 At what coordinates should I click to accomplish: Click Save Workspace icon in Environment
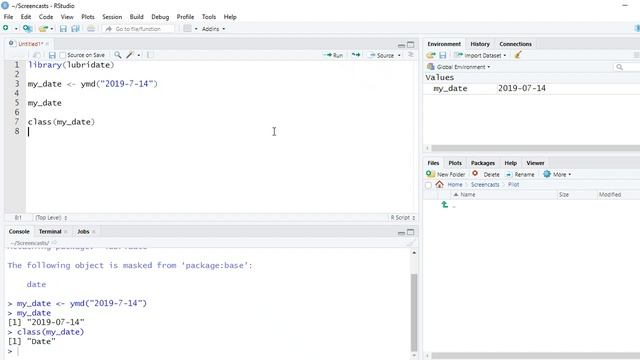click(442, 55)
